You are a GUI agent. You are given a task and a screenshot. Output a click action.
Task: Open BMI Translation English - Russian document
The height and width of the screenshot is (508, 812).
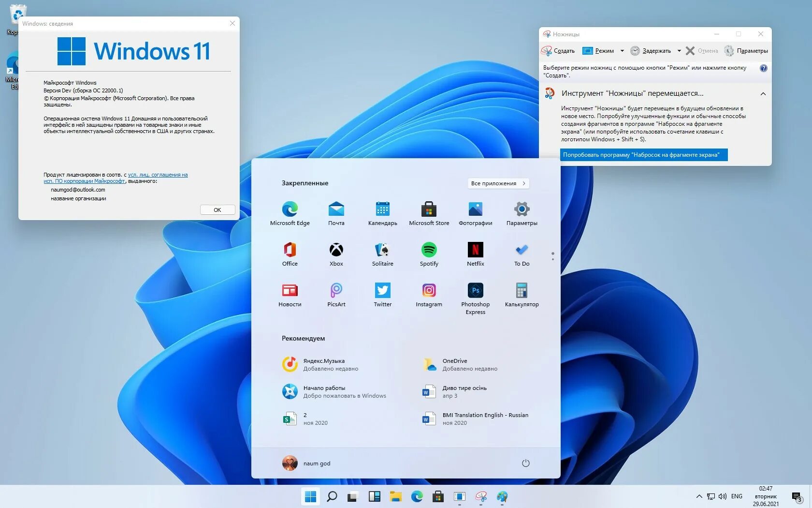475,418
